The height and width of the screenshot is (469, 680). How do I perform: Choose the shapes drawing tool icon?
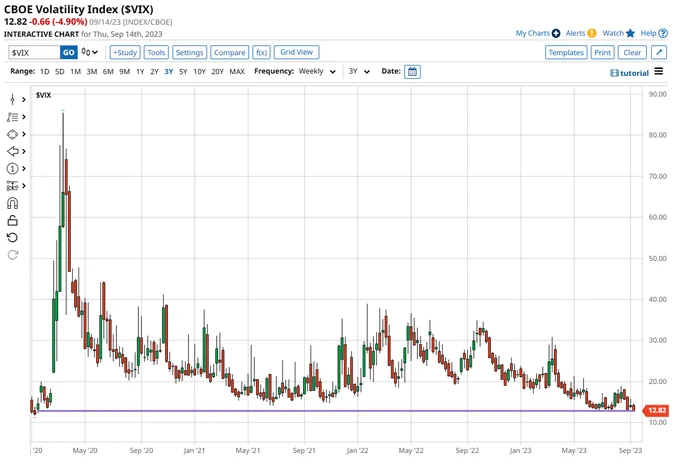(x=13, y=134)
